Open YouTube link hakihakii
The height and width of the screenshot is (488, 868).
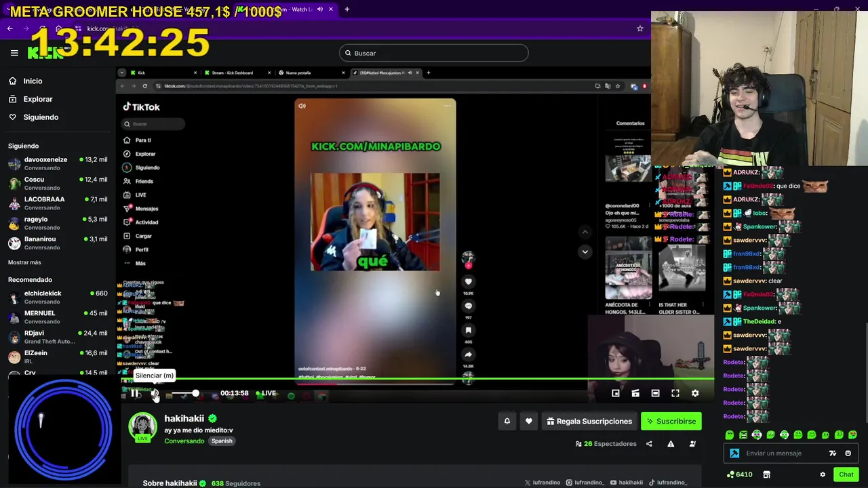627,483
